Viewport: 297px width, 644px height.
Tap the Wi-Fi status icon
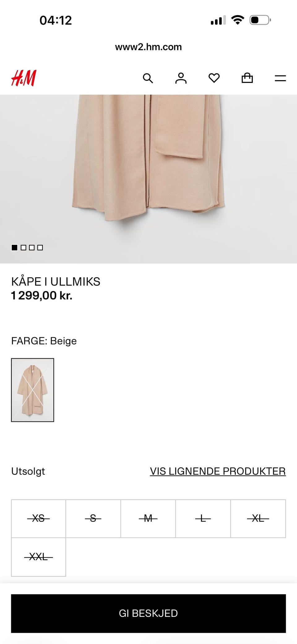point(238,20)
